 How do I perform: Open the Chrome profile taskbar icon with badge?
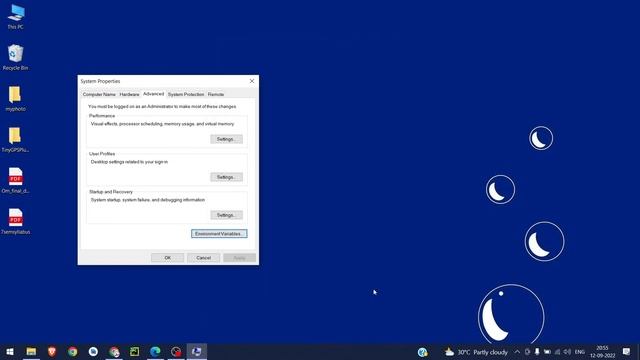[114, 351]
